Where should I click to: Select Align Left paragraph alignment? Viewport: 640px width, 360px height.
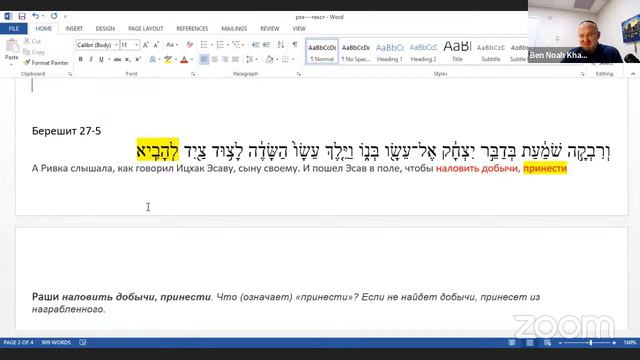tap(204, 60)
